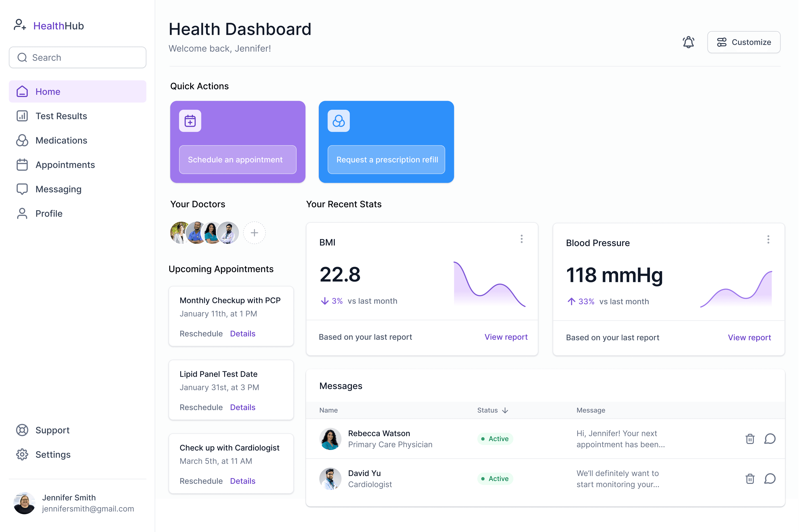View Details of Cardiologist check up
Screen dimensions: 800x532
click(243, 481)
